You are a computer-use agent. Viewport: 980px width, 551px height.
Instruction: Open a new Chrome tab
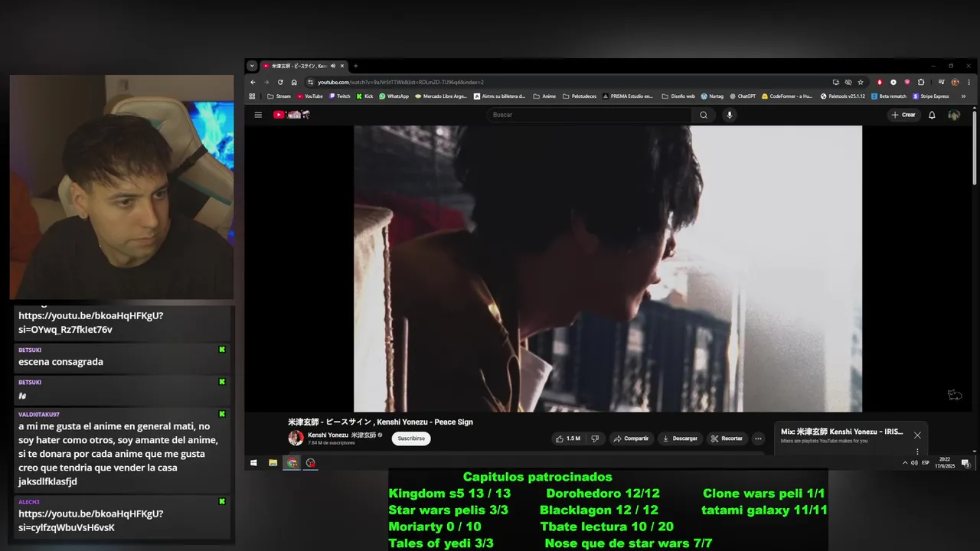coord(355,66)
